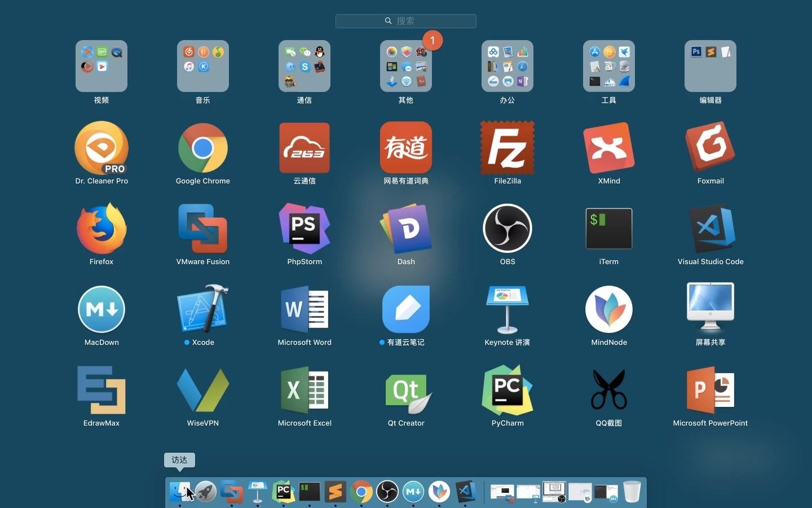Open EdrawMax
This screenshot has width=812, height=508.
(x=101, y=390)
